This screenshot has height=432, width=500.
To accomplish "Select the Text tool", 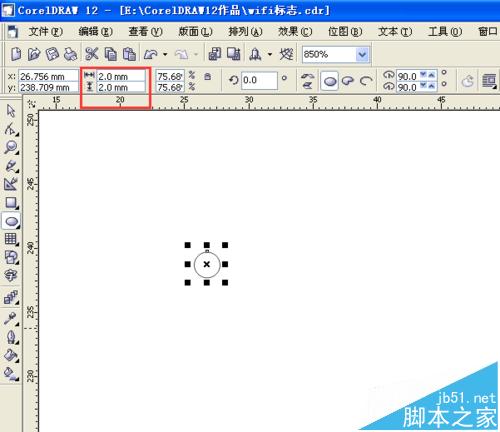I will tap(11, 275).
